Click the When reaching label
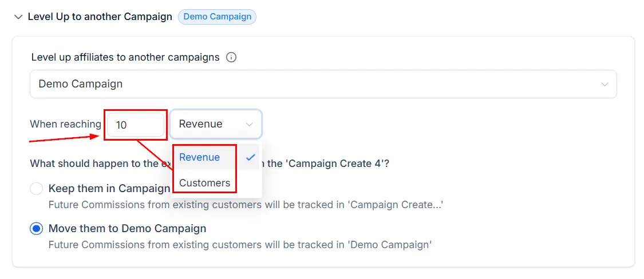Viewport: 644px width, 279px height. (x=65, y=124)
